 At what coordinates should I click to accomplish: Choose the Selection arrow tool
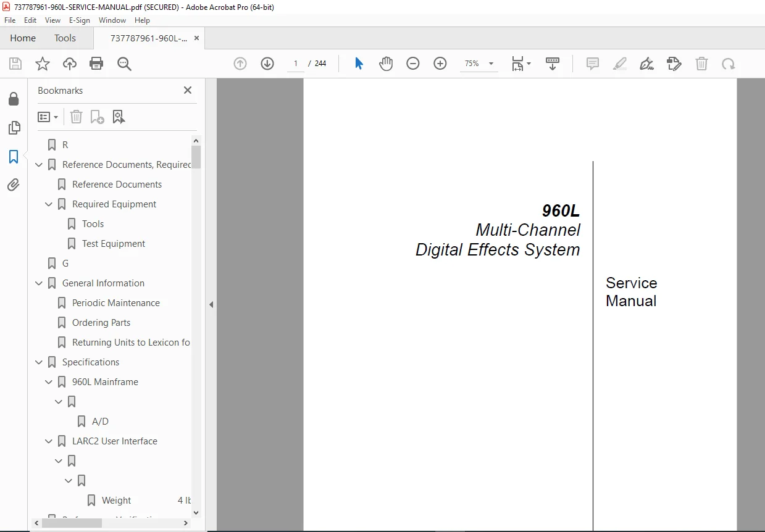point(359,64)
